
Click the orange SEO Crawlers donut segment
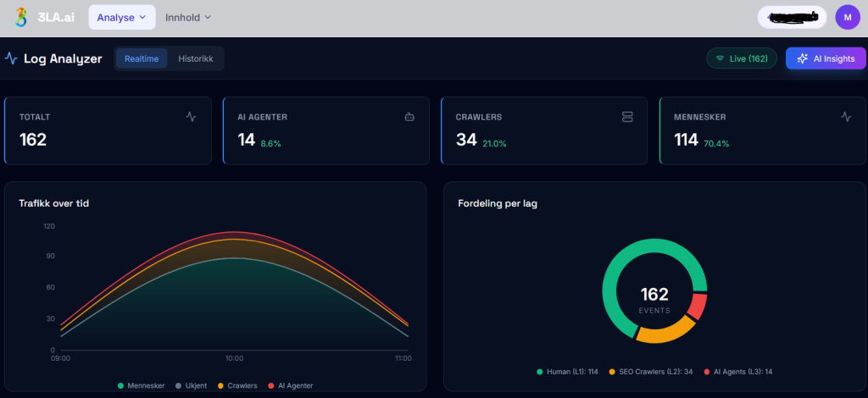666,334
